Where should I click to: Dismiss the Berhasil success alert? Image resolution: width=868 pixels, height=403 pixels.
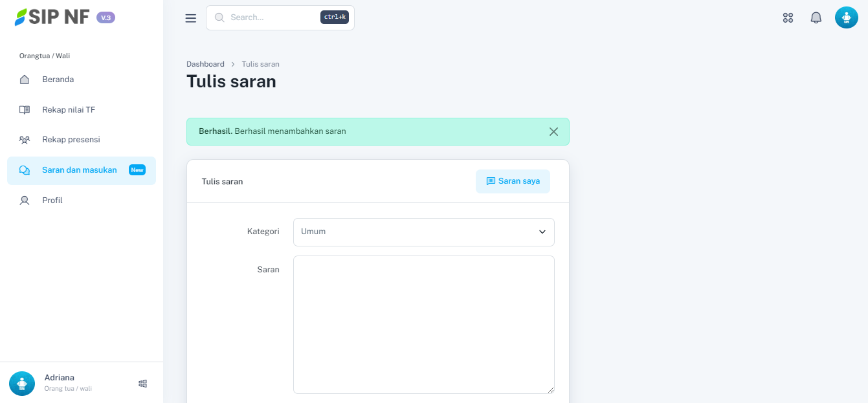click(x=553, y=131)
